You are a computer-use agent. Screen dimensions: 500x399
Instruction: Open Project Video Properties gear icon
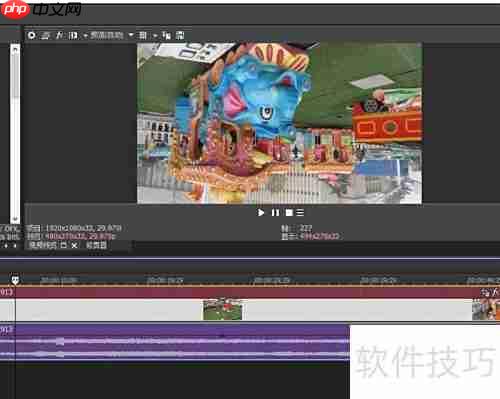31,35
